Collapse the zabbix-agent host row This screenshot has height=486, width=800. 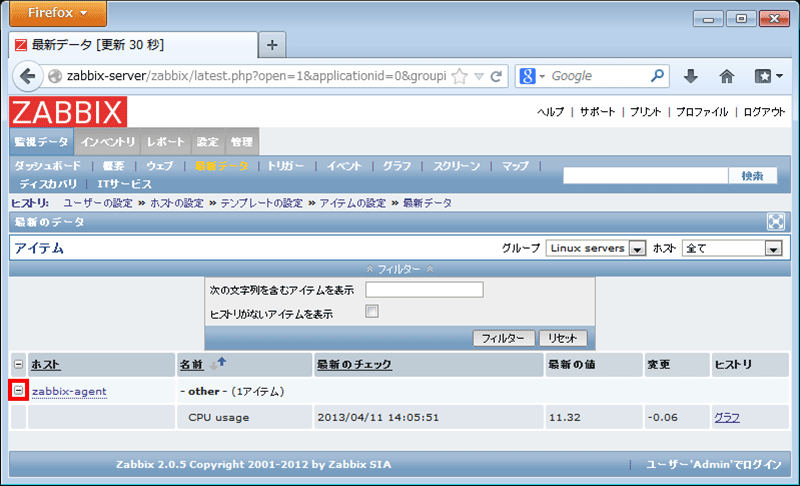(x=18, y=390)
